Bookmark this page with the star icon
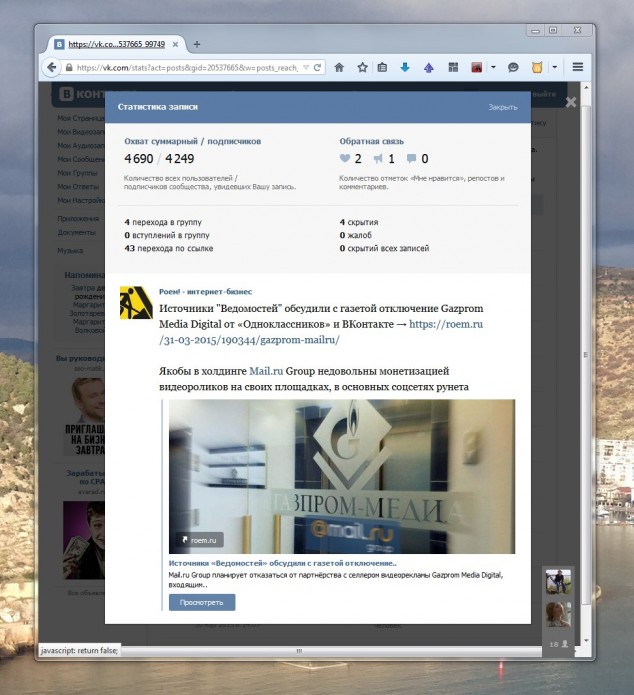Image resolution: width=634 pixels, height=695 pixels. 362,67
